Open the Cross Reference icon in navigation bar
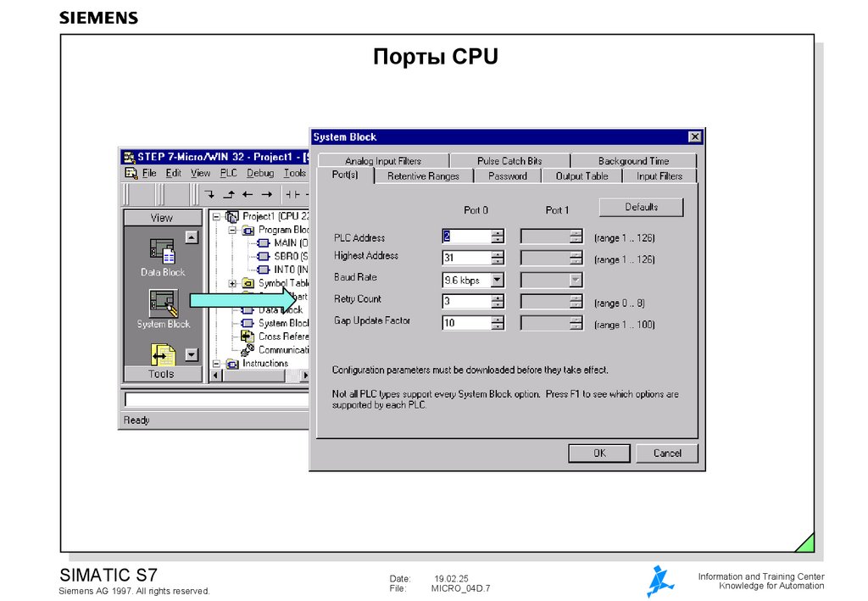This screenshot has height=601, width=868. (x=163, y=354)
